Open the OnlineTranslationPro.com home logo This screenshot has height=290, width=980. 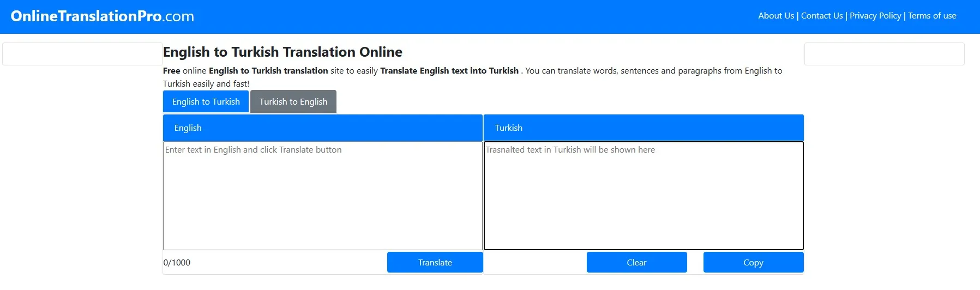[x=103, y=16]
